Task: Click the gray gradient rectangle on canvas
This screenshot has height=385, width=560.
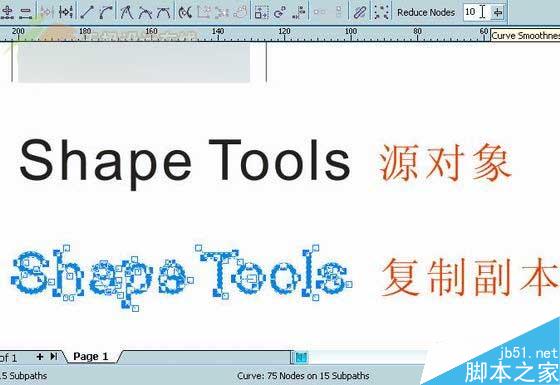Action: [x=134, y=63]
